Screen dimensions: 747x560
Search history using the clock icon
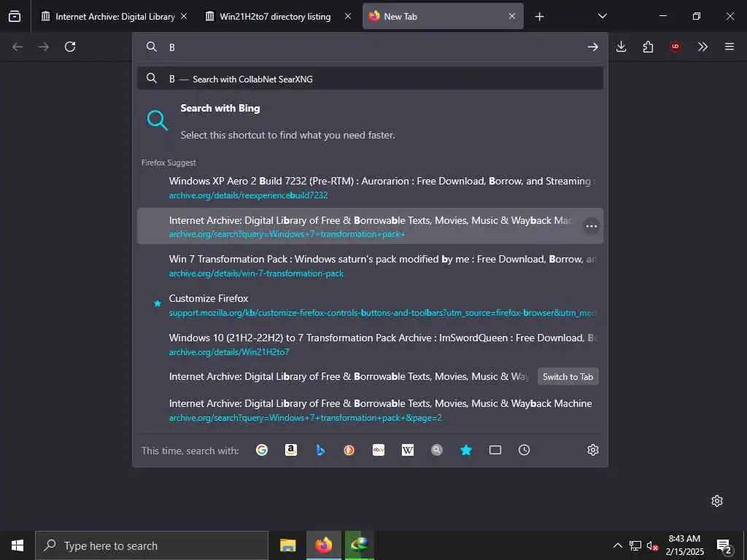524,450
